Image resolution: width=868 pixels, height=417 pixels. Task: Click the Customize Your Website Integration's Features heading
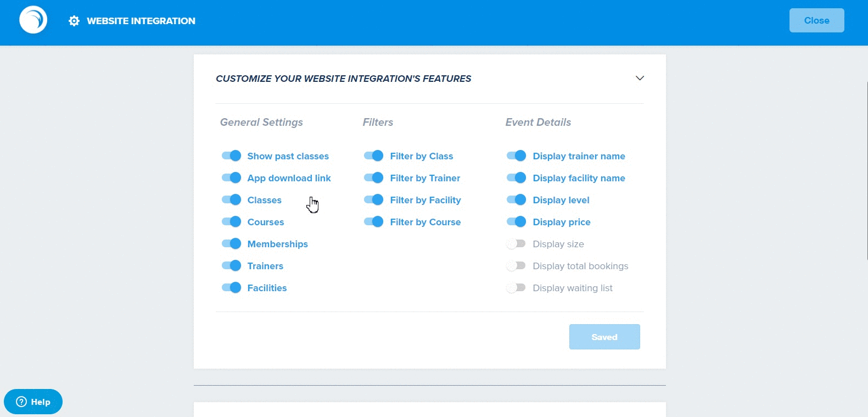click(343, 79)
